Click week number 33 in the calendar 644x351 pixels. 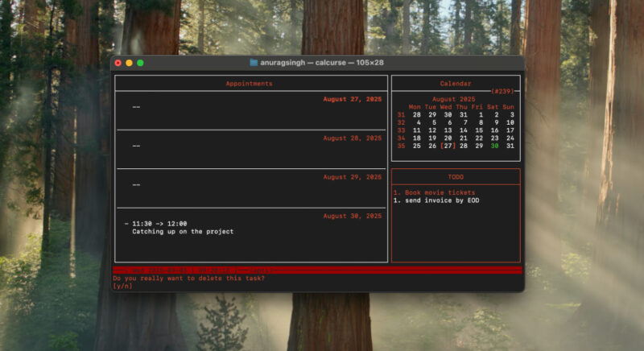(x=401, y=130)
